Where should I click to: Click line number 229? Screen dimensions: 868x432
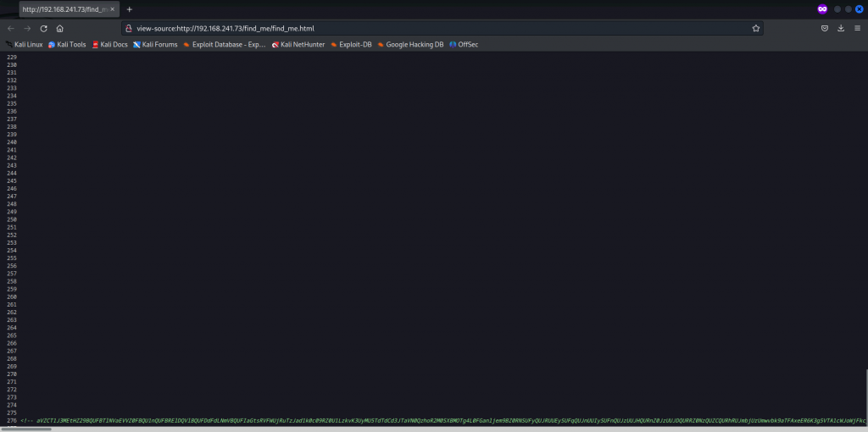click(x=12, y=57)
